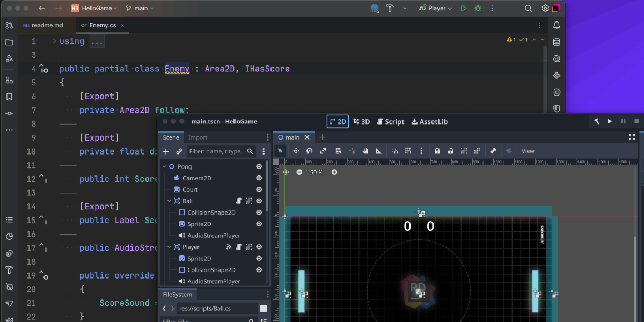The width and height of the screenshot is (644, 322).
Task: Click the Godot engine icon in Rider toolbar
Action: [375, 8]
